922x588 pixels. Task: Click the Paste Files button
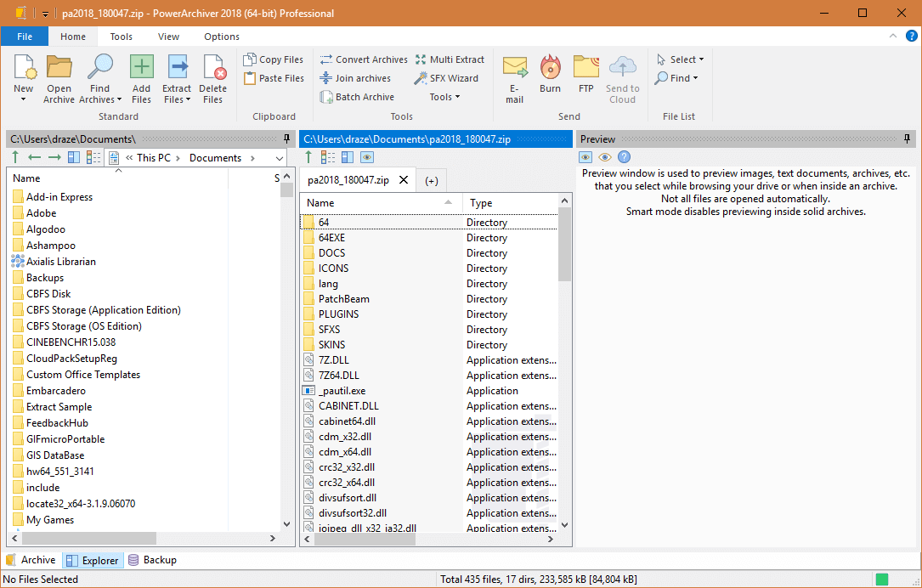[274, 78]
